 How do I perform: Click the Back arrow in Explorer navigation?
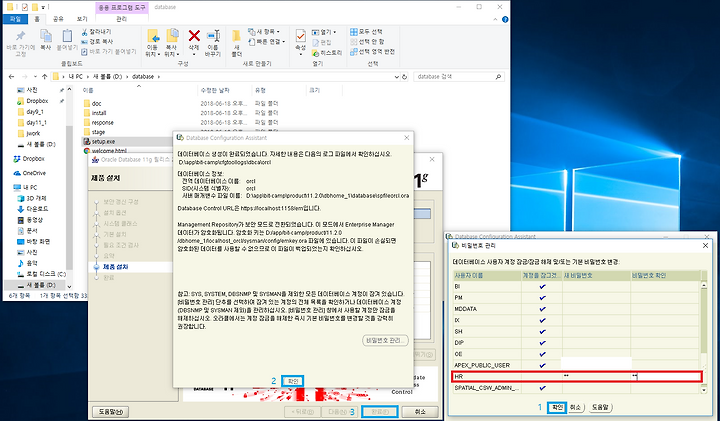pyautogui.click(x=11, y=77)
